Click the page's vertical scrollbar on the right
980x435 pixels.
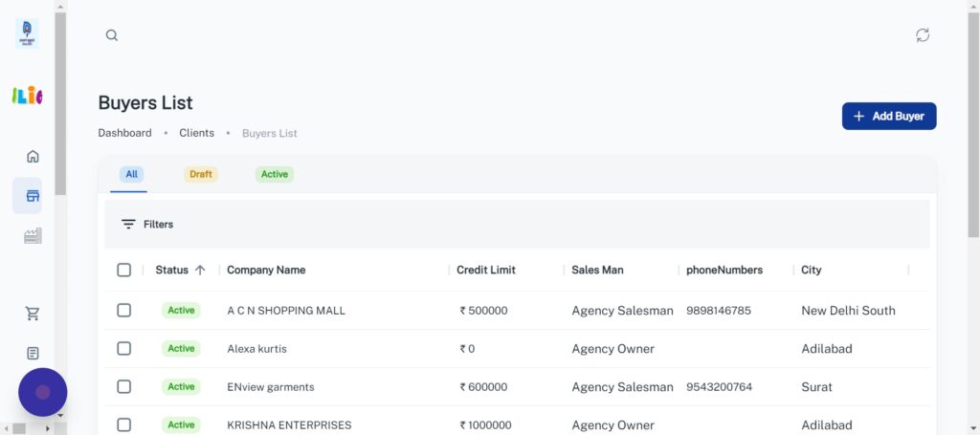[x=973, y=124]
